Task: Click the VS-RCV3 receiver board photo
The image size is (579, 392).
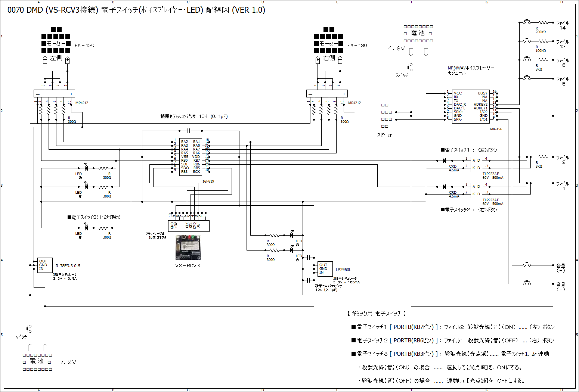Action: point(188,247)
